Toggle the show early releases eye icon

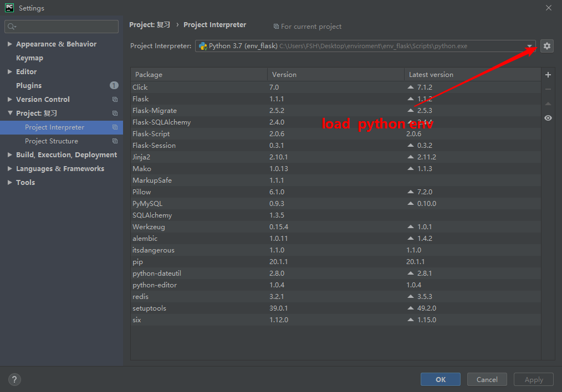pos(548,118)
